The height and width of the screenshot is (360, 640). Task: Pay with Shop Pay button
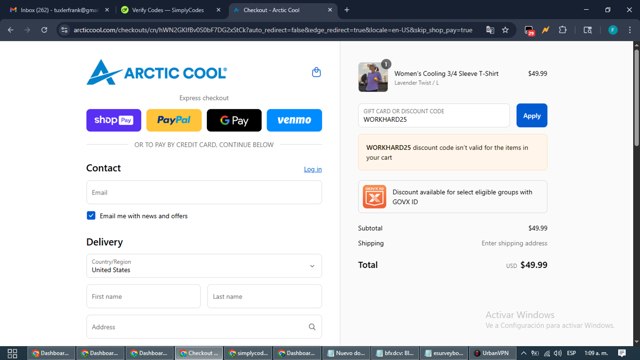(113, 120)
